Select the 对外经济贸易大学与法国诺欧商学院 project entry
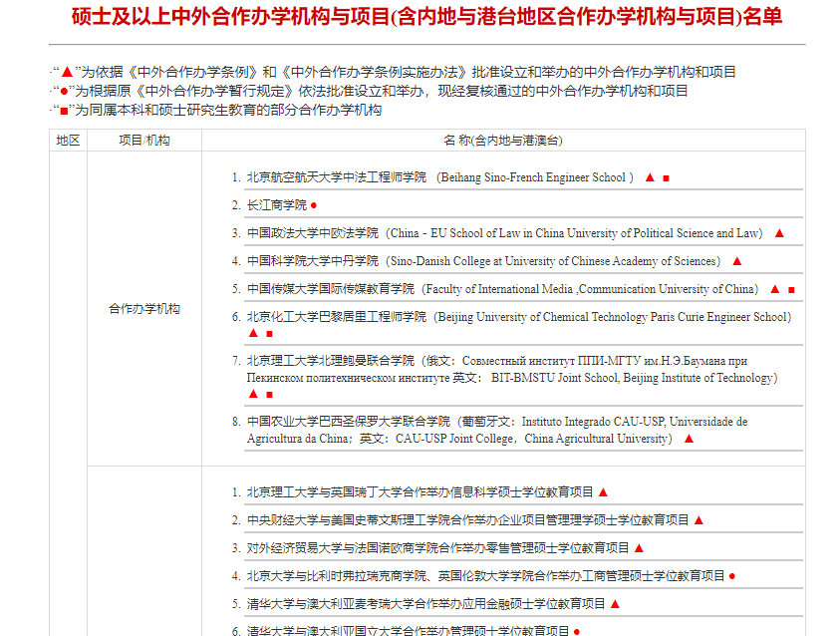The height and width of the screenshot is (636, 840). click(437, 548)
